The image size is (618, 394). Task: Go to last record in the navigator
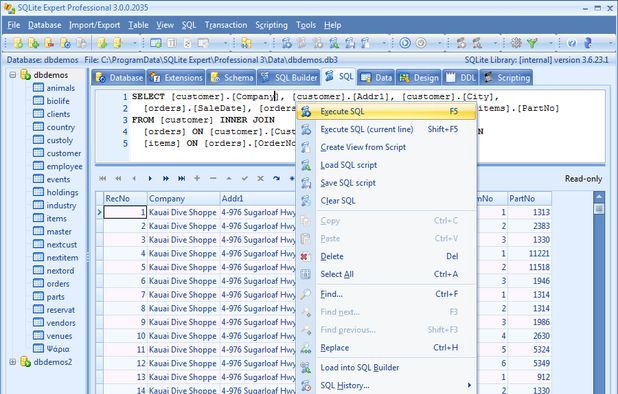pos(182,178)
